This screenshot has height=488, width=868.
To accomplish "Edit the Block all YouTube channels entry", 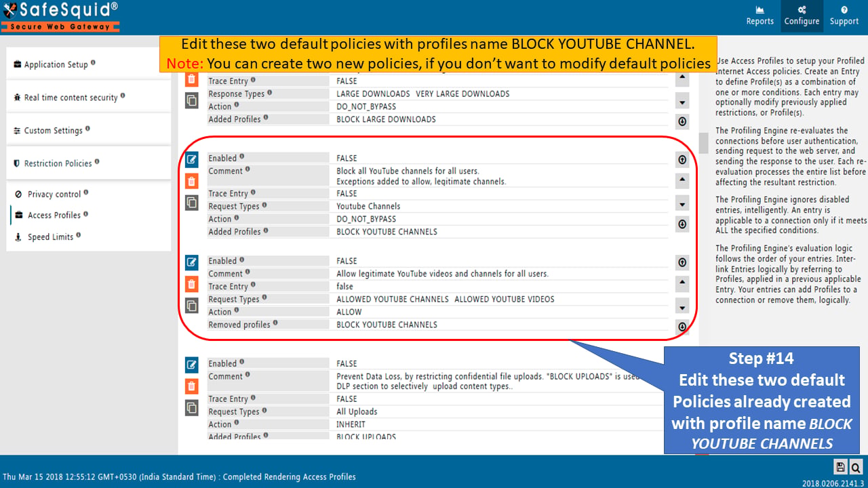I will coord(192,160).
